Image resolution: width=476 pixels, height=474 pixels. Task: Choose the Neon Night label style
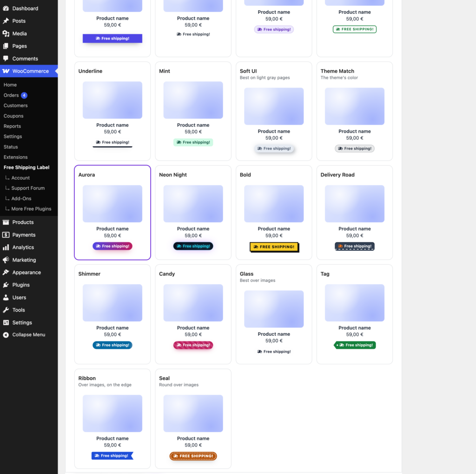point(193,213)
